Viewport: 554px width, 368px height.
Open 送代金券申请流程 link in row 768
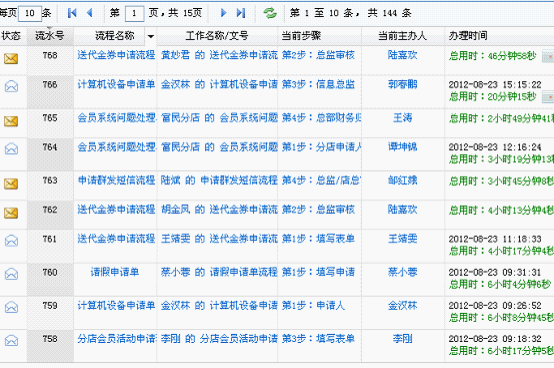click(x=116, y=55)
